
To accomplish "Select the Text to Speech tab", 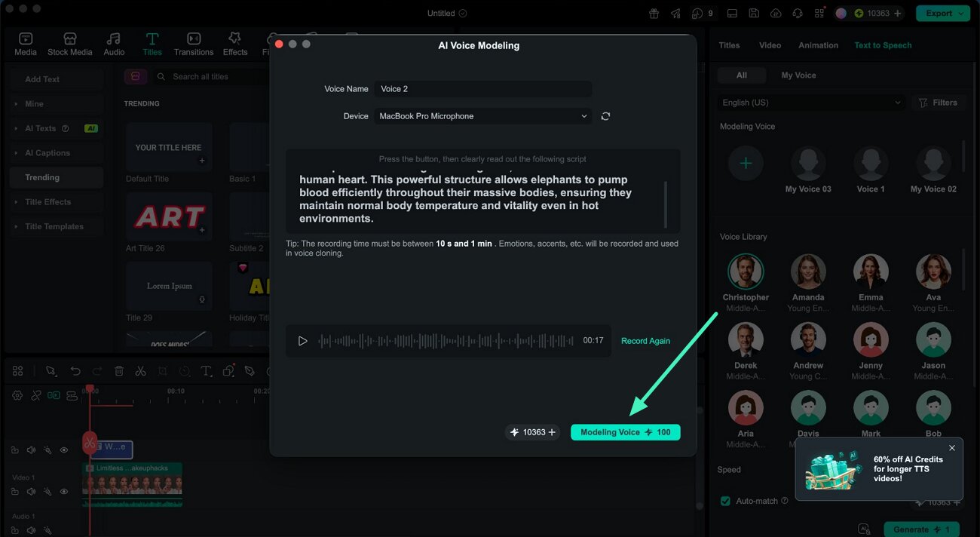I will tap(883, 45).
